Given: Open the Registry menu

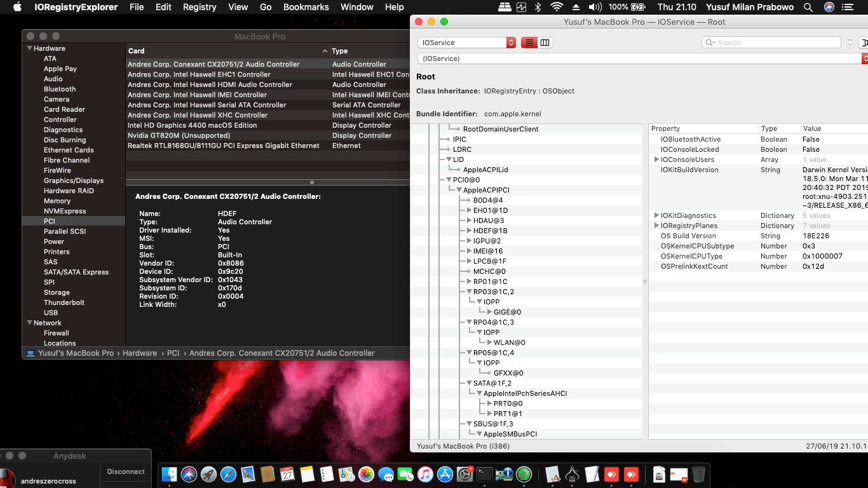Looking at the screenshot, I should (x=200, y=7).
